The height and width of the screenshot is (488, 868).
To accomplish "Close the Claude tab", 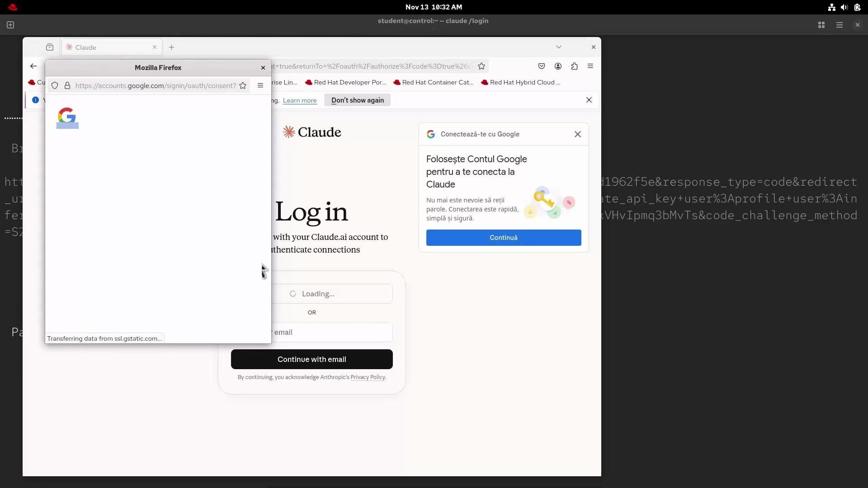I will coord(155,47).
